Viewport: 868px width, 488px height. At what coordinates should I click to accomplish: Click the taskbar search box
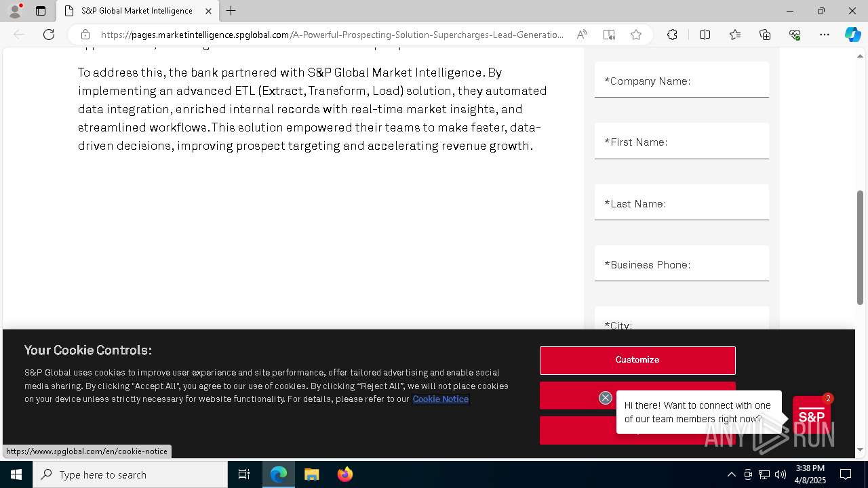(130, 474)
